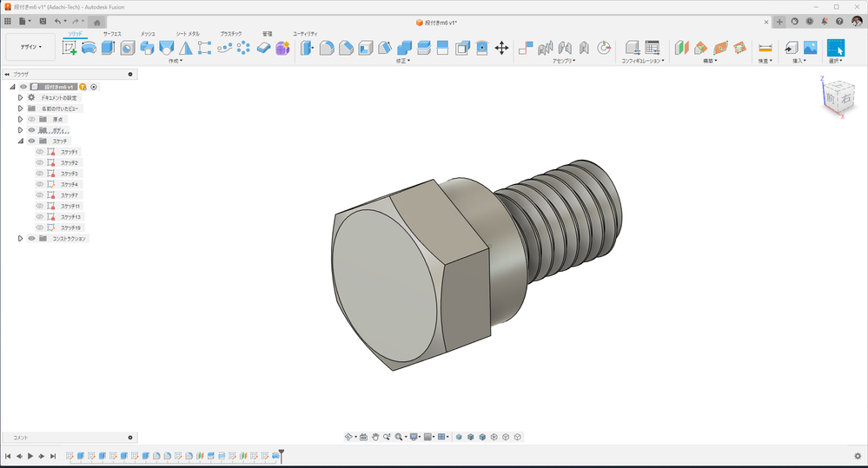Click the Insert Image icon
Viewport: 868px width, 468px height.
(811, 48)
